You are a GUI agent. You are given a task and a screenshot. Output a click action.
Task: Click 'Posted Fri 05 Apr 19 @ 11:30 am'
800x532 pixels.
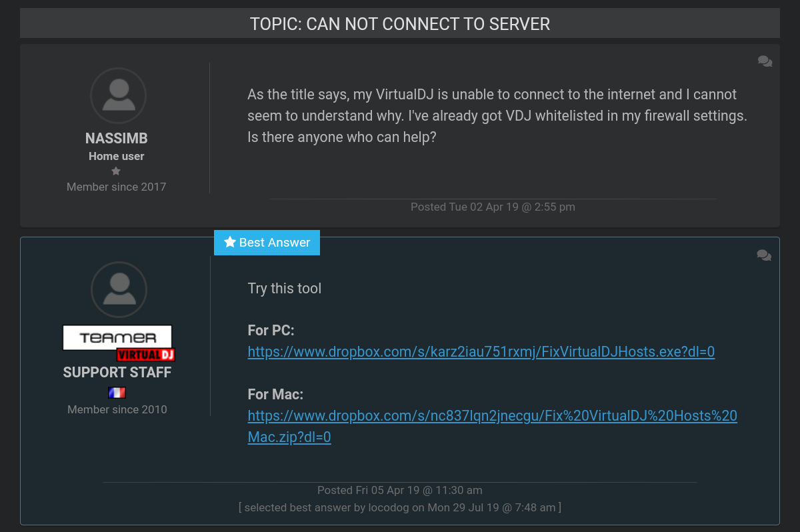pyautogui.click(x=400, y=490)
